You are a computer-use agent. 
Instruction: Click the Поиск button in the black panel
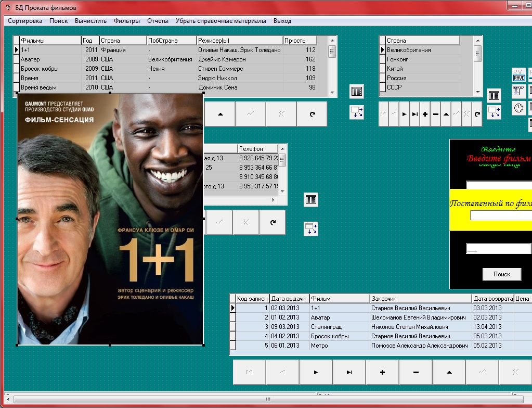[x=502, y=274]
